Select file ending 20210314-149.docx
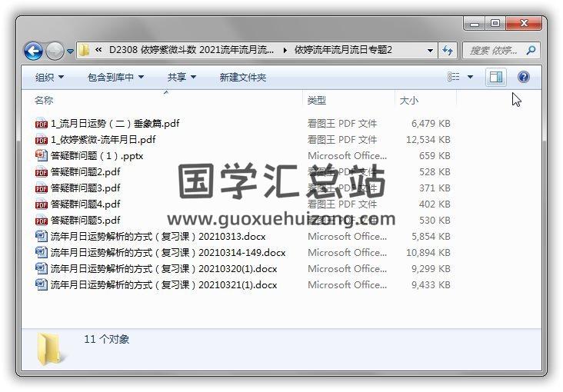 tap(168, 253)
